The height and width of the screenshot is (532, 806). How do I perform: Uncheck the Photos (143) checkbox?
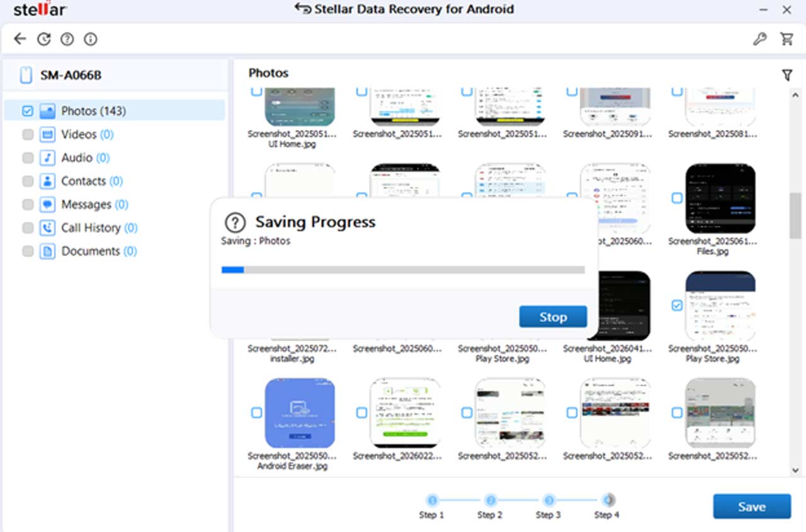pyautogui.click(x=28, y=111)
